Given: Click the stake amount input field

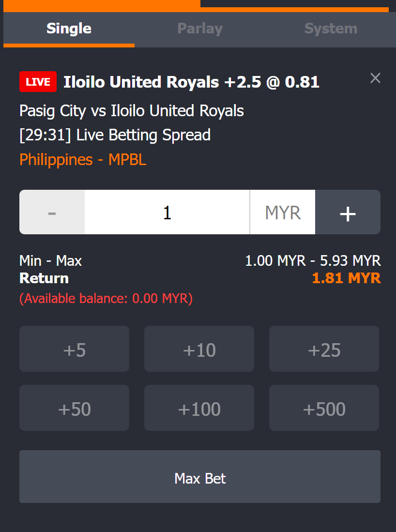Looking at the screenshot, I should (167, 213).
